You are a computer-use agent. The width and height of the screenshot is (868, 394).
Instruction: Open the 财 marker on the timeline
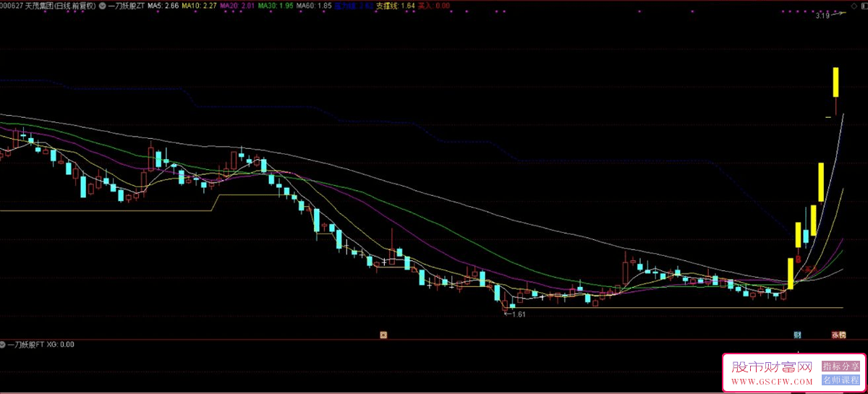coord(797,335)
